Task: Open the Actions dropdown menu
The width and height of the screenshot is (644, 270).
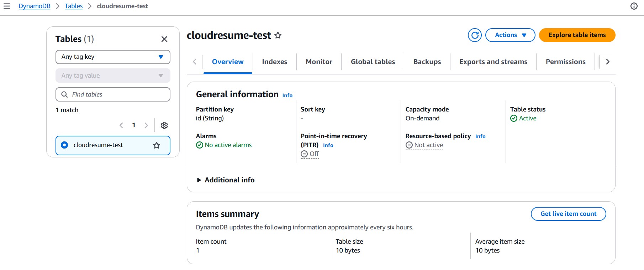Action: [510, 35]
